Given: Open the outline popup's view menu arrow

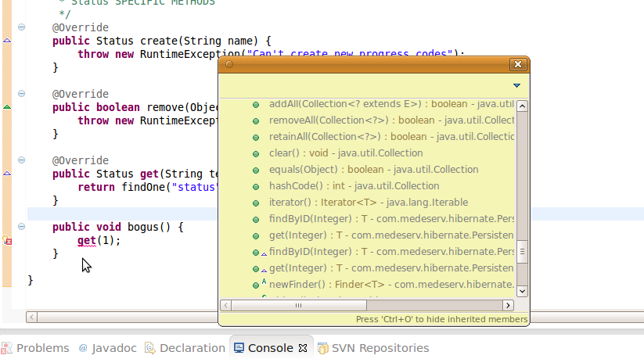Looking at the screenshot, I should click(x=516, y=85).
